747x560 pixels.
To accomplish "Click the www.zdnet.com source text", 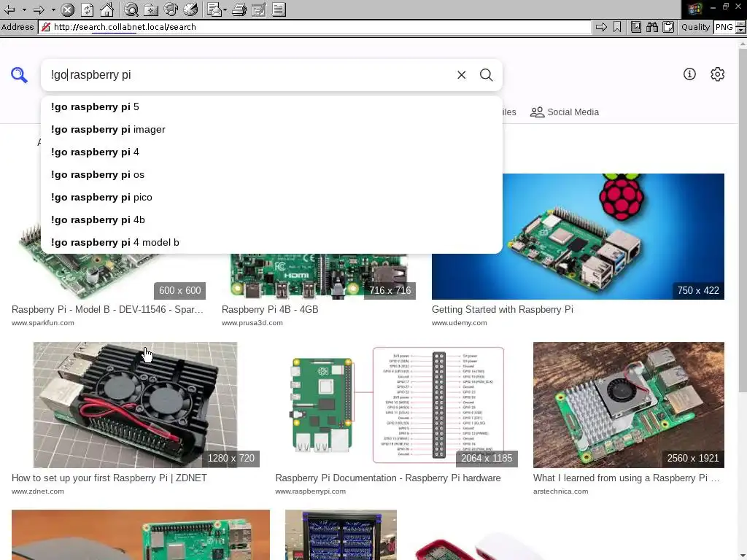I will click(38, 491).
